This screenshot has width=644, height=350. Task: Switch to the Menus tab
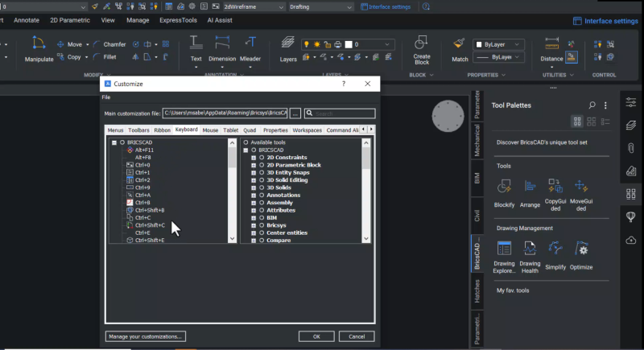(115, 130)
